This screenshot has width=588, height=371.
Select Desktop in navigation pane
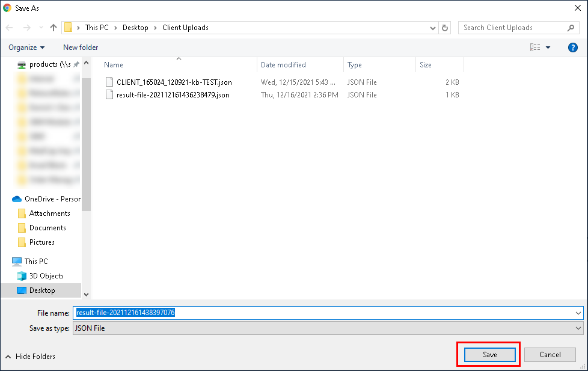pos(42,290)
